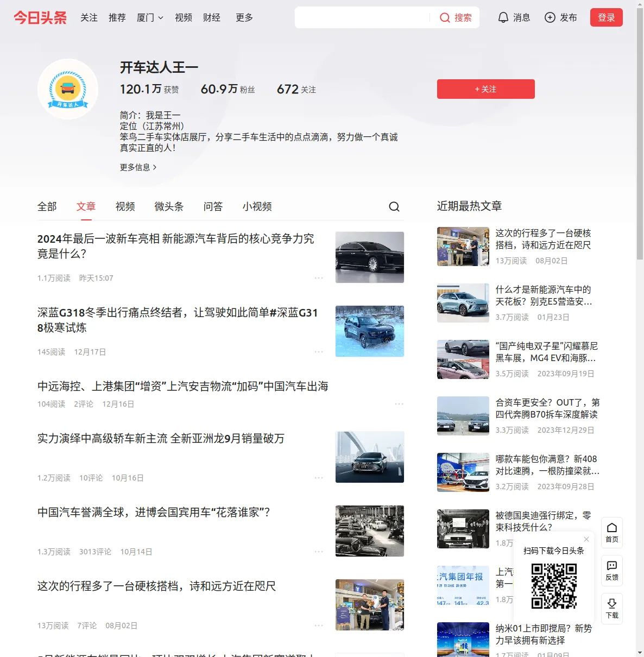Open the 财经 top navigation item
The height and width of the screenshot is (657, 644).
[x=212, y=17]
